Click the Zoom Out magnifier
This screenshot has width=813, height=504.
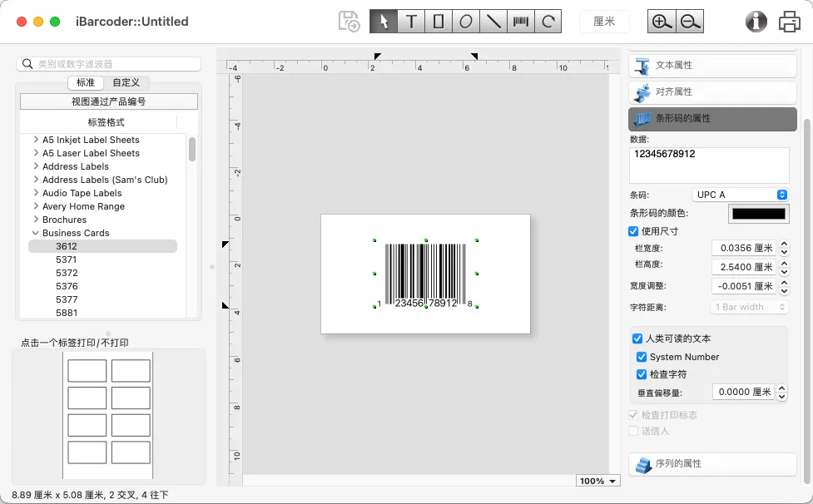click(x=690, y=22)
